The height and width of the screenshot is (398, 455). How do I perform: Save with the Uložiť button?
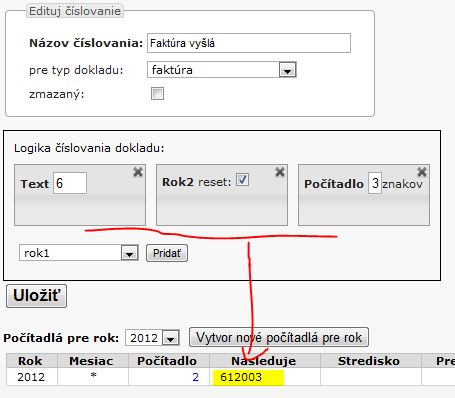(37, 296)
